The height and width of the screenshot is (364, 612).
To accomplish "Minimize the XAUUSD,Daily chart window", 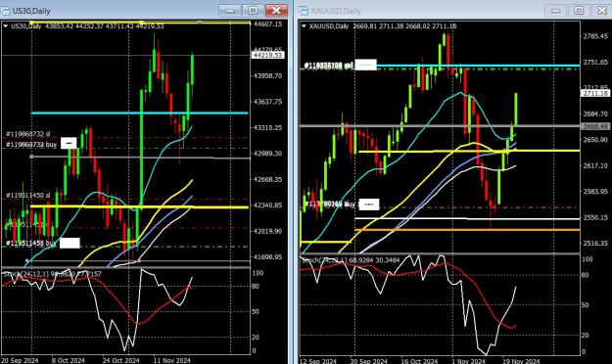I will [556, 11].
